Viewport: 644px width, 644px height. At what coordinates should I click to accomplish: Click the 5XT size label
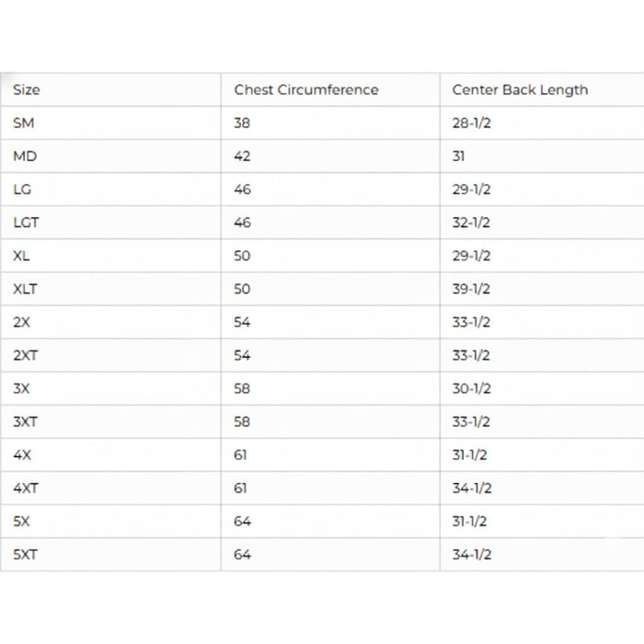coord(26,554)
